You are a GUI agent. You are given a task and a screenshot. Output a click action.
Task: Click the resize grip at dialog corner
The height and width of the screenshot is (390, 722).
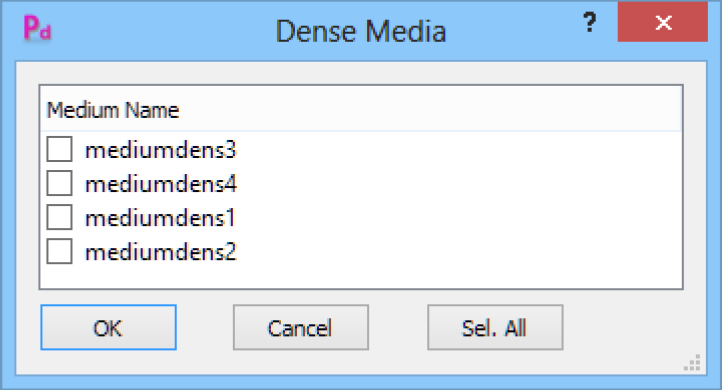point(693,363)
